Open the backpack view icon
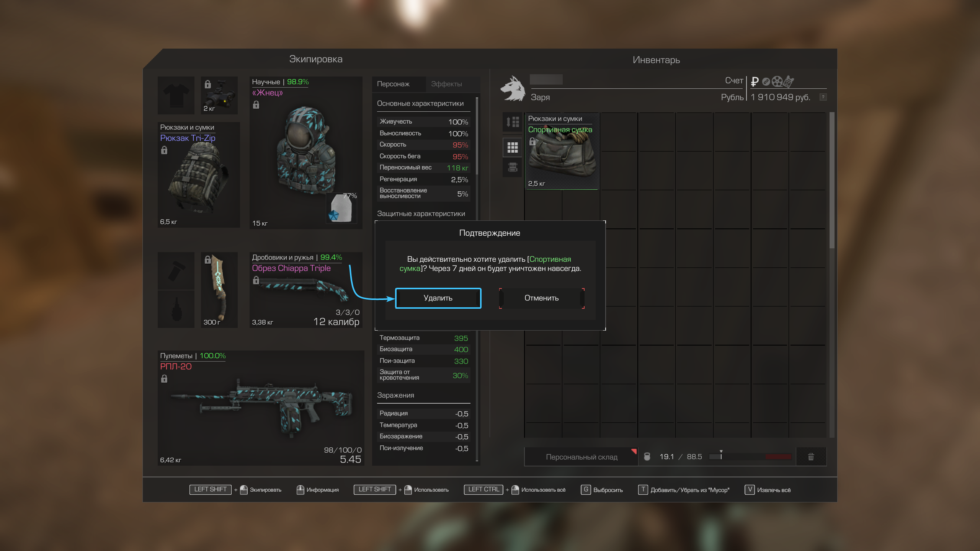This screenshot has width=980, height=551. click(512, 167)
